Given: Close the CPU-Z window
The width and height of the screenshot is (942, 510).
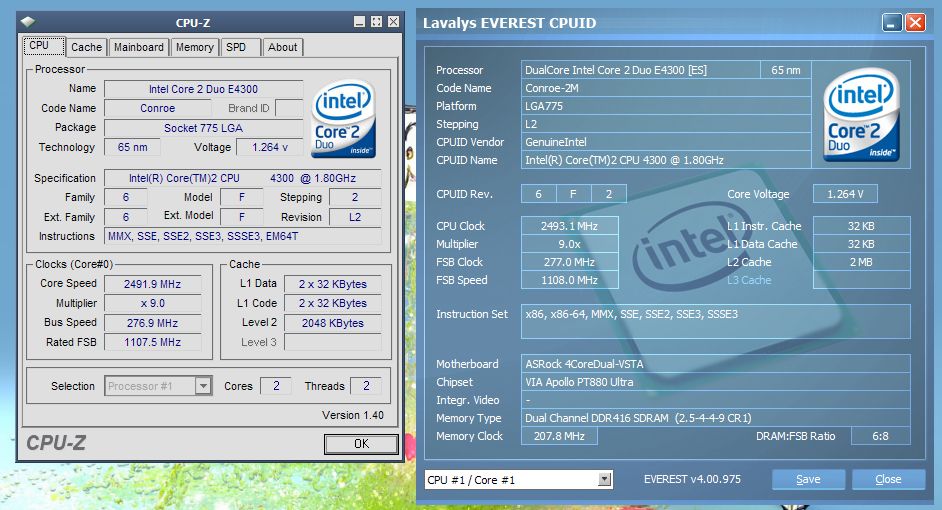Looking at the screenshot, I should click(394, 22).
